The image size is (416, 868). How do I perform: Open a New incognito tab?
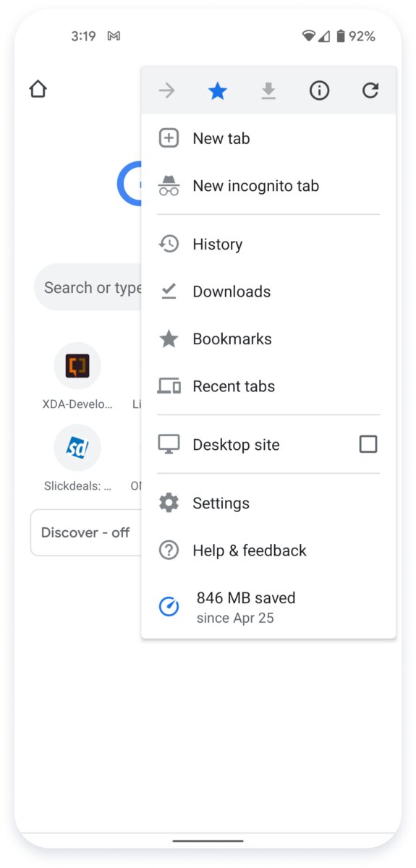click(268, 186)
